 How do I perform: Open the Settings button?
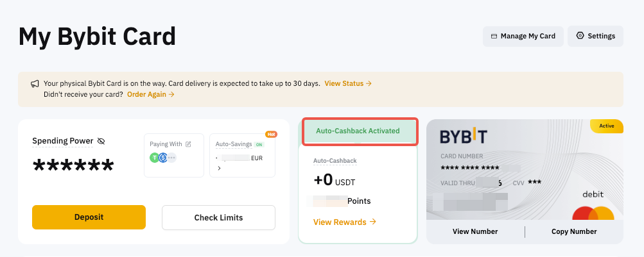coord(596,36)
